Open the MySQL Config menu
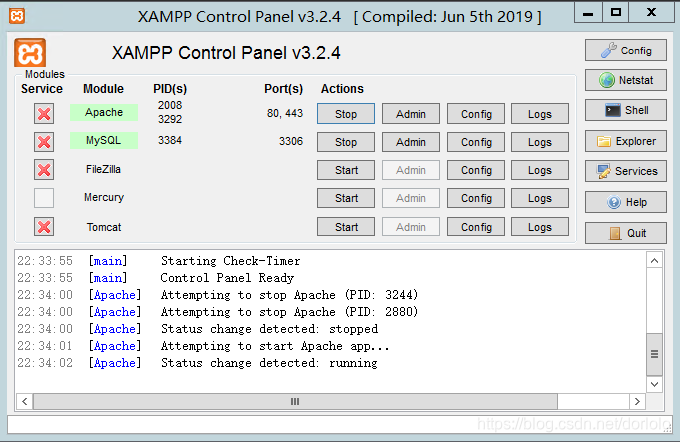Screen dimensions: 680x442 (476, 142)
